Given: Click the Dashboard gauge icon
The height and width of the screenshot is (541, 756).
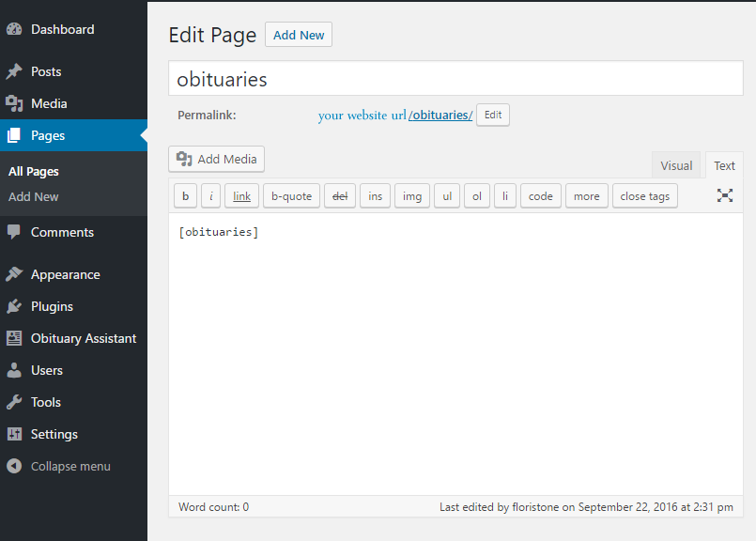Looking at the screenshot, I should (14, 29).
